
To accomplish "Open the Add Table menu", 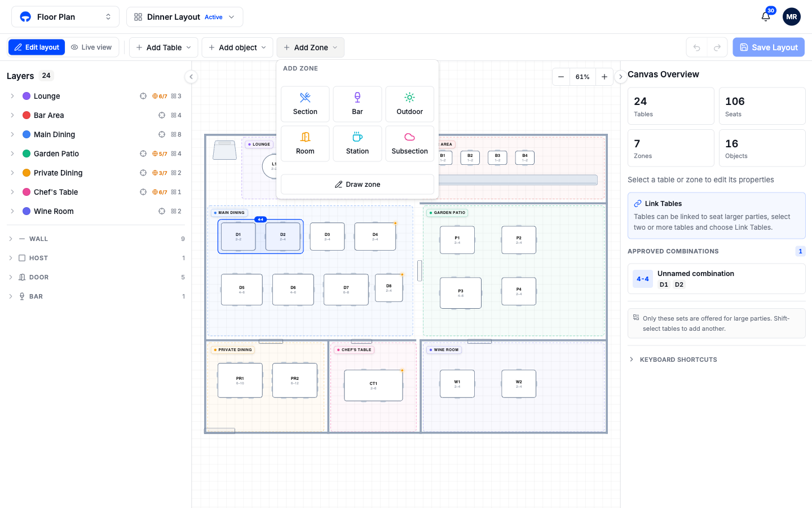I will pyautogui.click(x=164, y=47).
